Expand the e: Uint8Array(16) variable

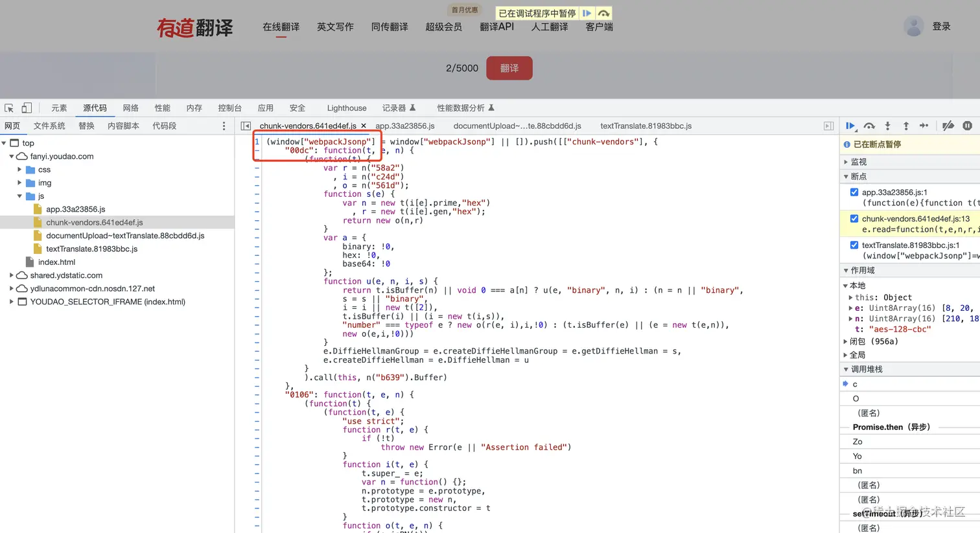tap(851, 308)
